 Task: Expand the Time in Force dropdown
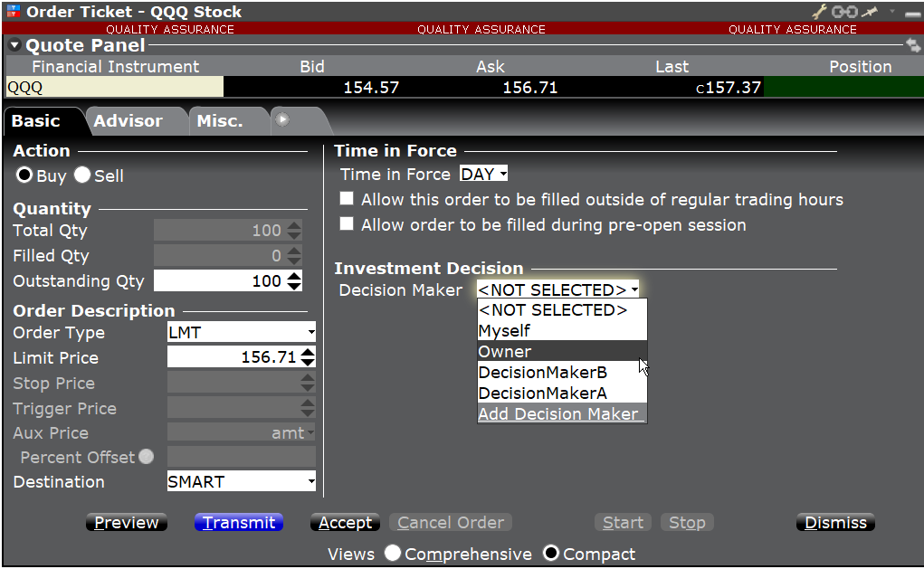tap(484, 174)
